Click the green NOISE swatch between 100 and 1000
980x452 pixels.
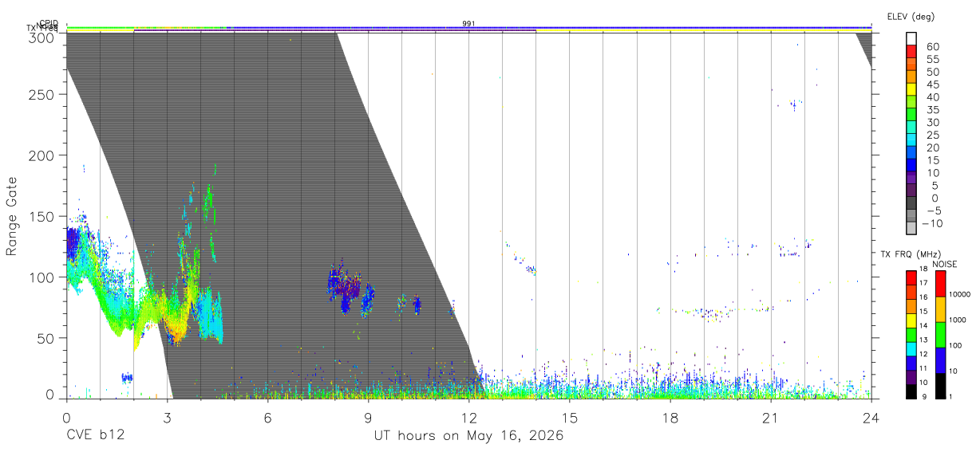click(940, 334)
